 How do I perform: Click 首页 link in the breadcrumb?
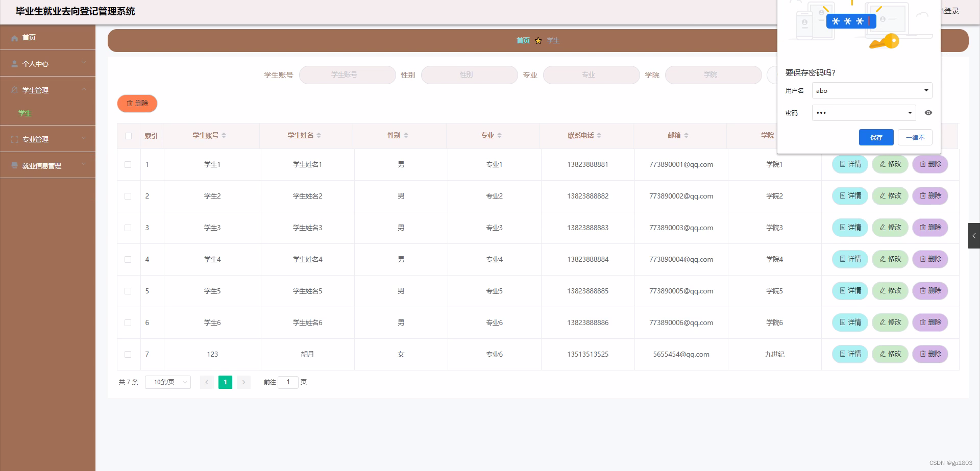(523, 40)
